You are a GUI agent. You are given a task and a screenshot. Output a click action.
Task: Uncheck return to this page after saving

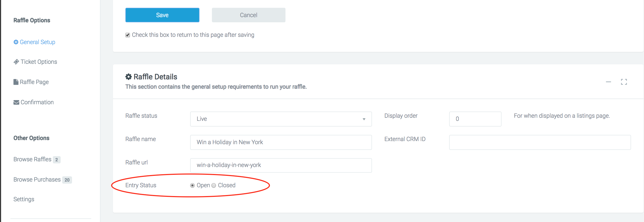click(128, 35)
